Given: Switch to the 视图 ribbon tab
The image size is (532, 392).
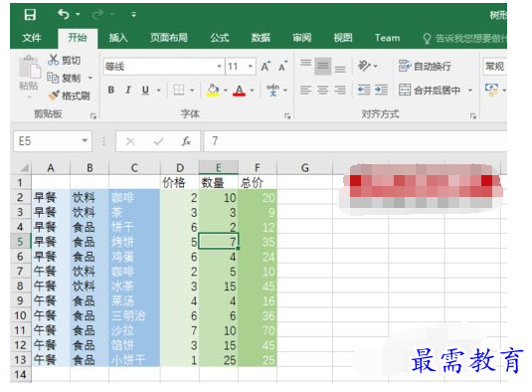Looking at the screenshot, I should point(343,38).
